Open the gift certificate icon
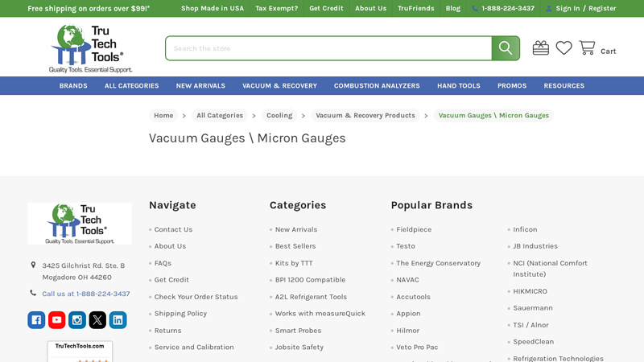644x362 pixels. [540, 48]
